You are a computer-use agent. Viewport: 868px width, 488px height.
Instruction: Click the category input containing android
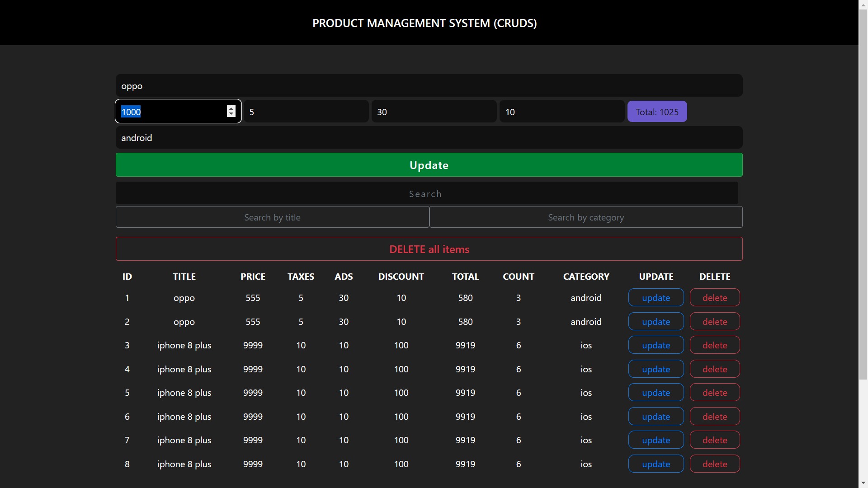point(429,137)
